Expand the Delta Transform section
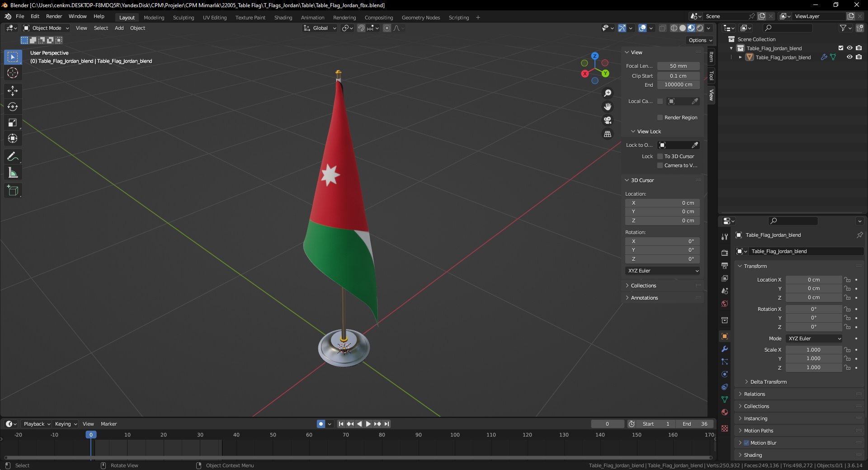The height and width of the screenshot is (470, 868). pos(768,382)
